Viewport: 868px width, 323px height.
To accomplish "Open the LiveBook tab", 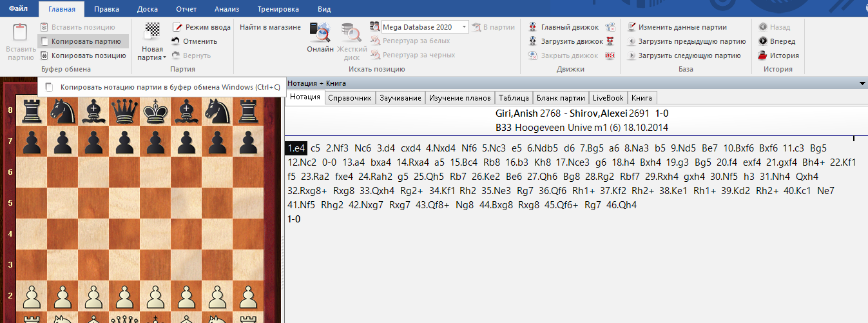I will (x=608, y=98).
